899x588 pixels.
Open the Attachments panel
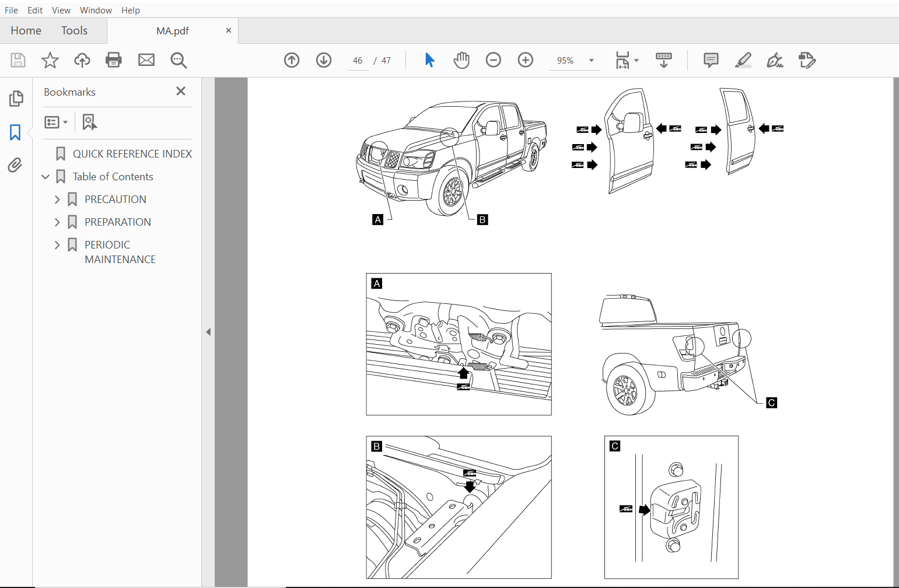pyautogui.click(x=16, y=165)
